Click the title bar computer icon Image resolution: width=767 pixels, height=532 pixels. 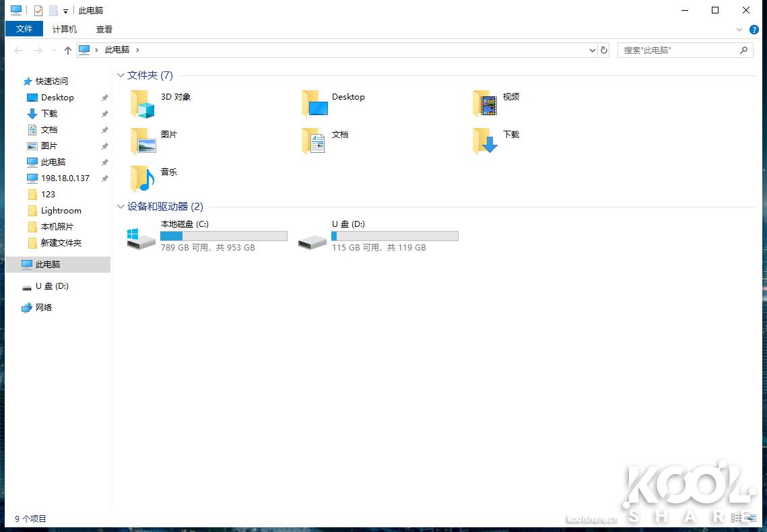tap(16, 10)
